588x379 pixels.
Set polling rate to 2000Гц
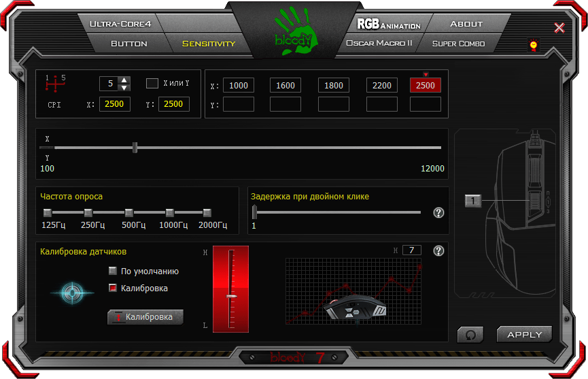pos(207,213)
